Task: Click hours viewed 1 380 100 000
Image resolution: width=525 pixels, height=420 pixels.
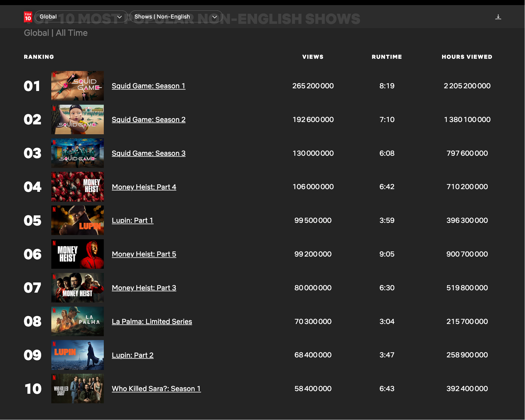Action: (467, 120)
